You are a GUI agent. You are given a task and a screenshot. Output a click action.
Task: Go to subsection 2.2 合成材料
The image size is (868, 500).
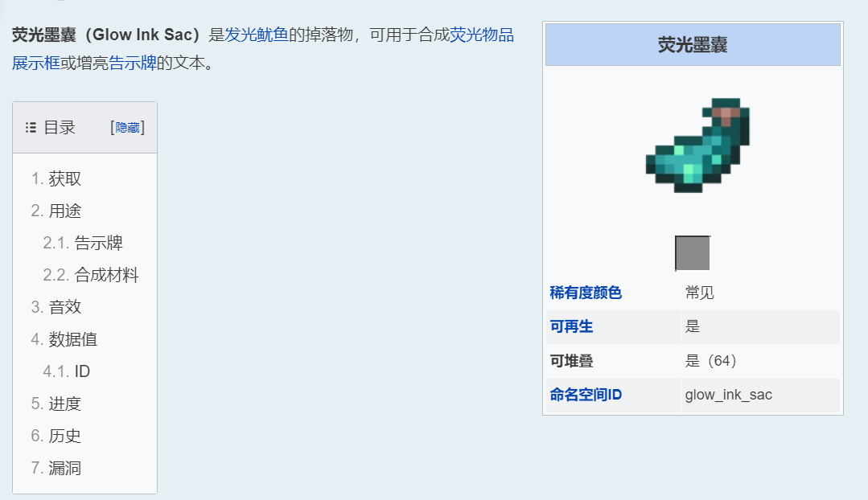(x=106, y=276)
